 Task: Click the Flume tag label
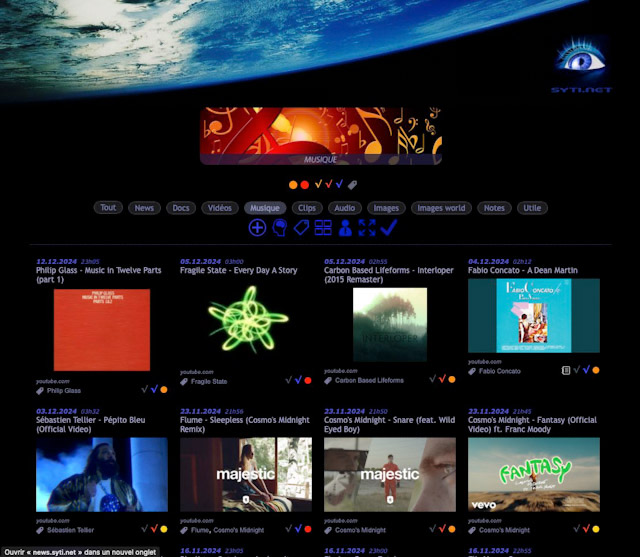click(200, 530)
